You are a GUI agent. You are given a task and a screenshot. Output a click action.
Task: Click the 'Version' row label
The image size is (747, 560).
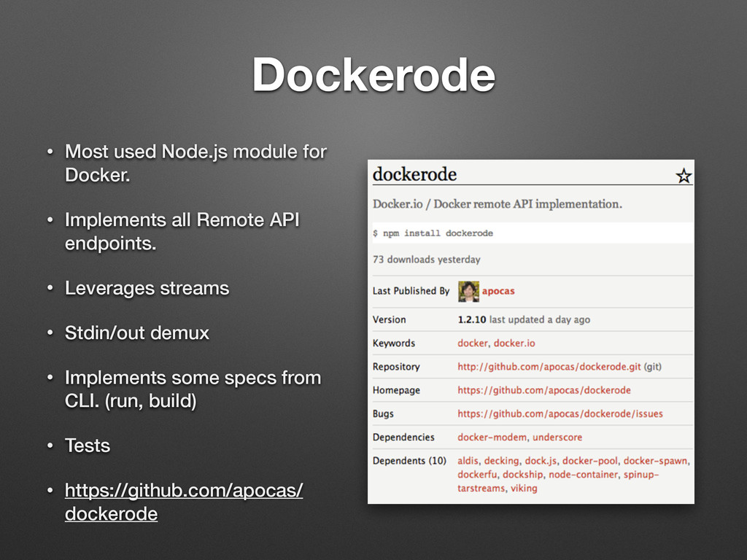pyautogui.click(x=390, y=319)
